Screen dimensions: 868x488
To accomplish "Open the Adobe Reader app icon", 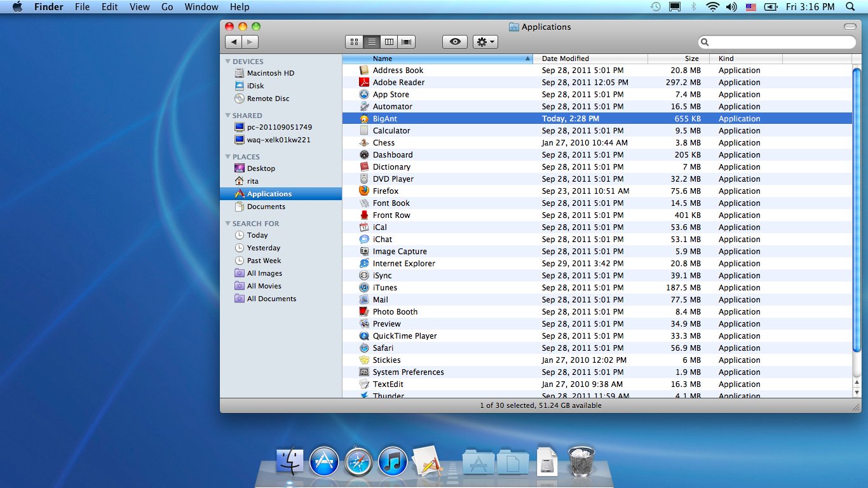I will 364,83.
